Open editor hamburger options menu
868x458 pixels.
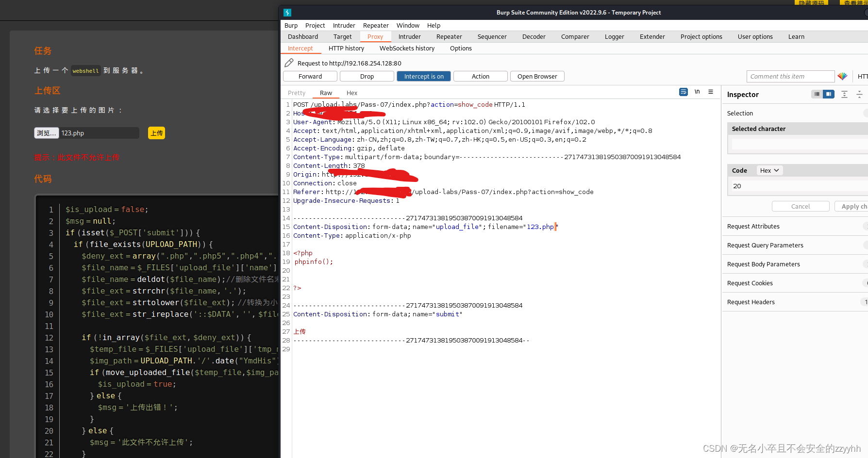711,92
